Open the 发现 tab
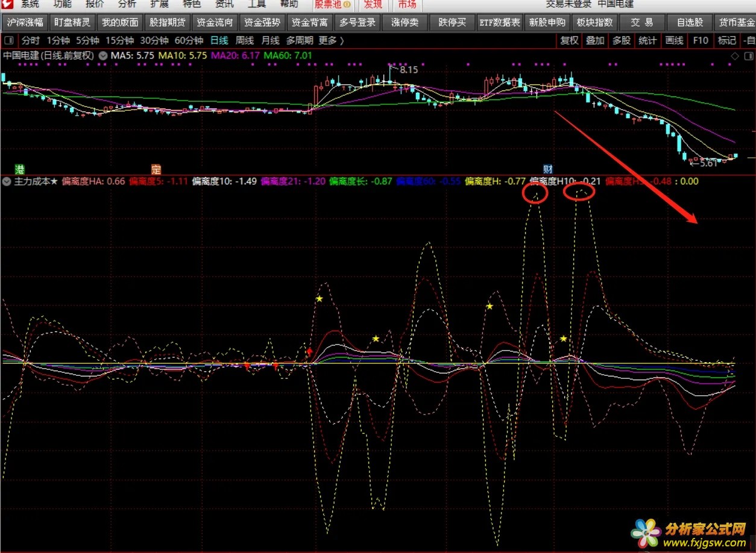Viewport: 756px width, 553px height. coord(373,4)
